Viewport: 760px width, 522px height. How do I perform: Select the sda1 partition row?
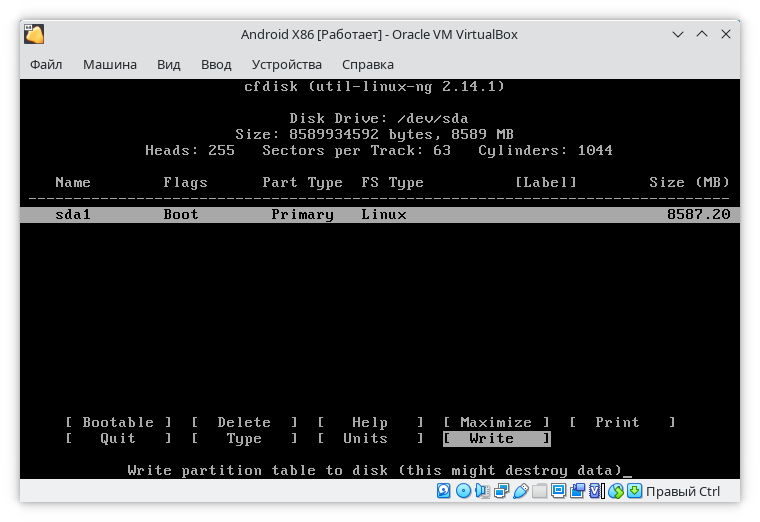(x=380, y=214)
